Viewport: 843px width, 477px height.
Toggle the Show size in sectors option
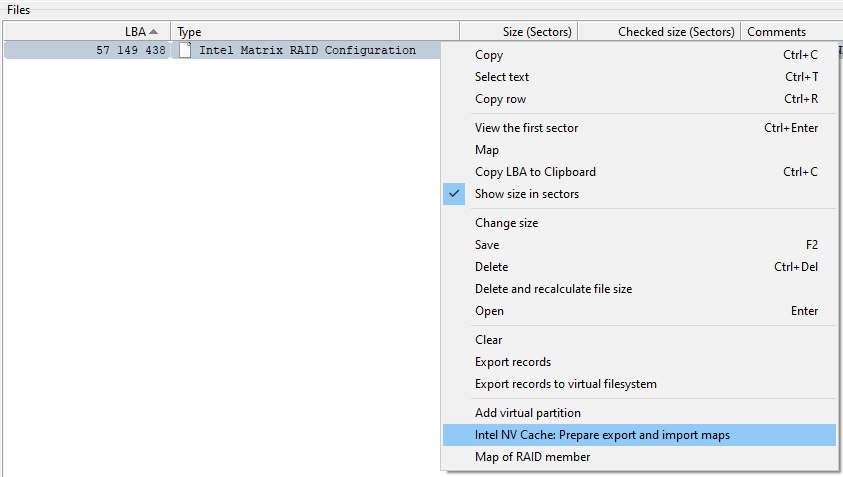click(526, 194)
